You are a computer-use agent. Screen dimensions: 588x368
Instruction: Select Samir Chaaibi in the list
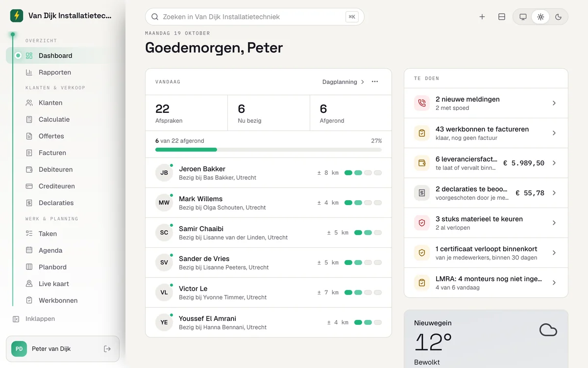pos(269,233)
